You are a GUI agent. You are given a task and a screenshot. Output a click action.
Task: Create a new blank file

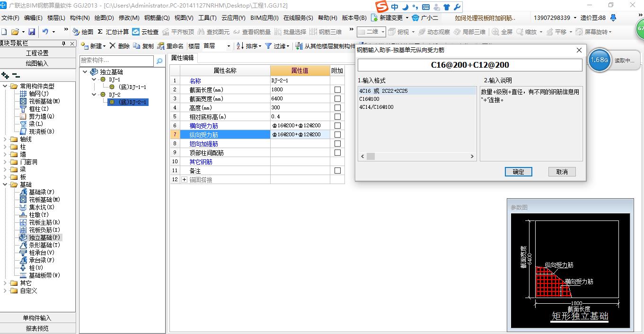click(x=4, y=32)
